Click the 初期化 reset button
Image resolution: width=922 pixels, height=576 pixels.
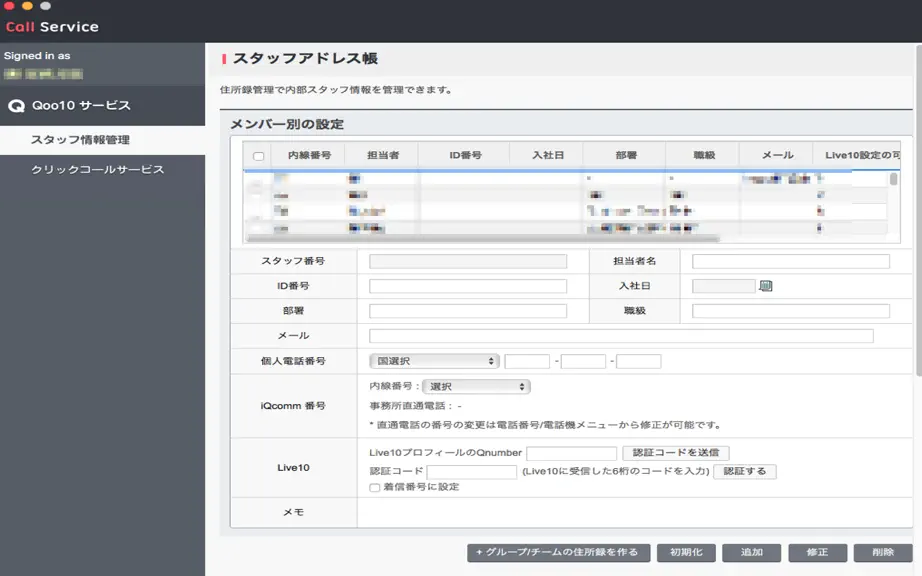[x=686, y=552]
